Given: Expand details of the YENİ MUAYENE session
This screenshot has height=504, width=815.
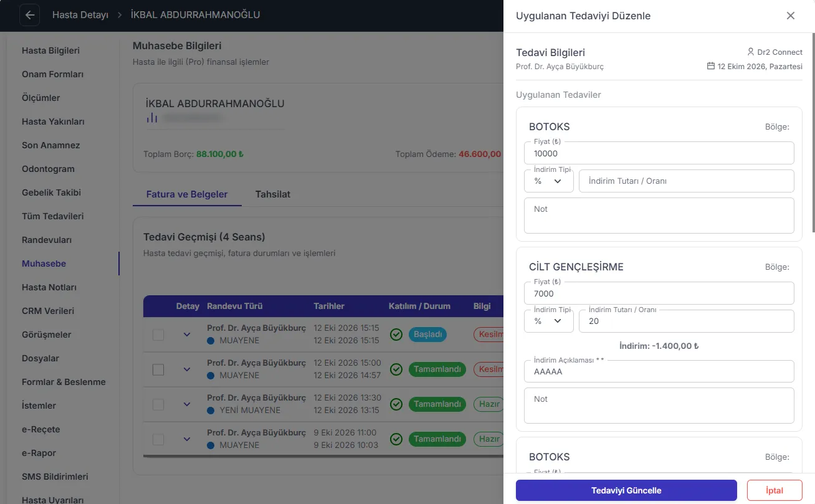Looking at the screenshot, I should point(187,404).
